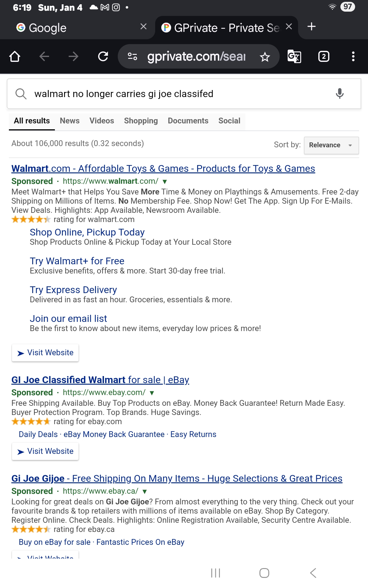Switch to the News results tab
Screen dimensions: 368x588
click(70, 121)
